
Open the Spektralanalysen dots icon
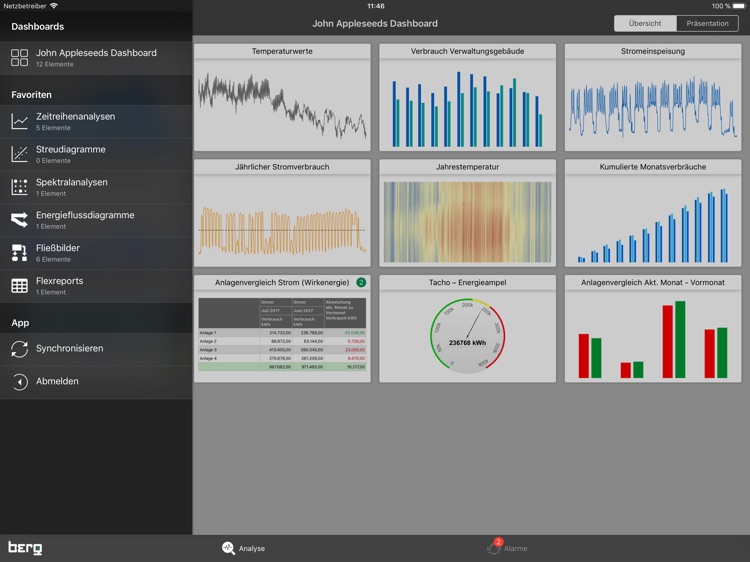(20, 187)
